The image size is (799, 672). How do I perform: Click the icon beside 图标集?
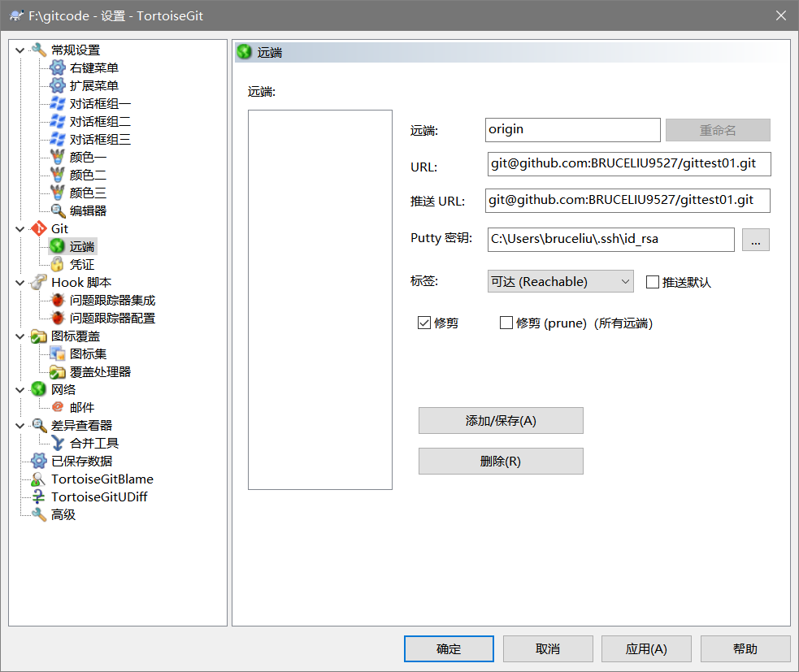(58, 353)
